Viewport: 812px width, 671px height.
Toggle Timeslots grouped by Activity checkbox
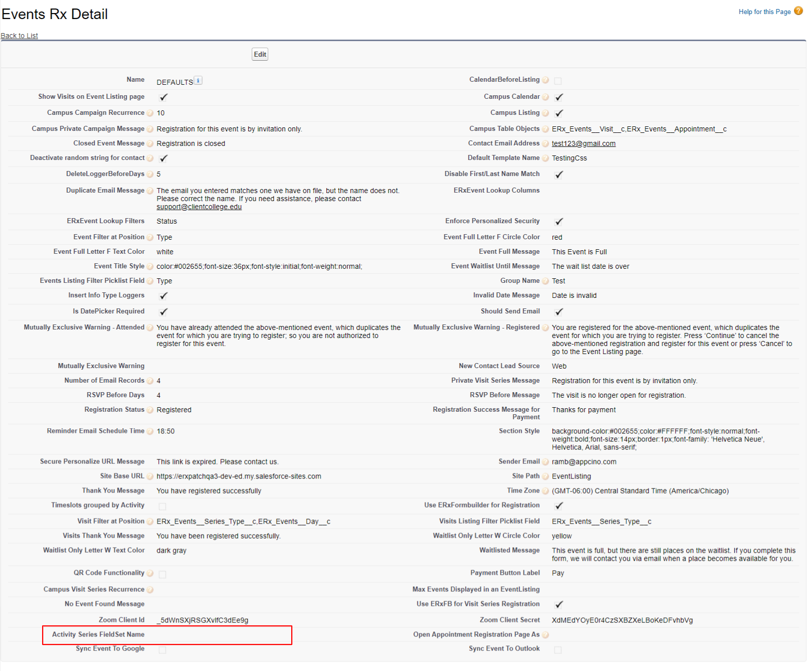click(x=162, y=507)
